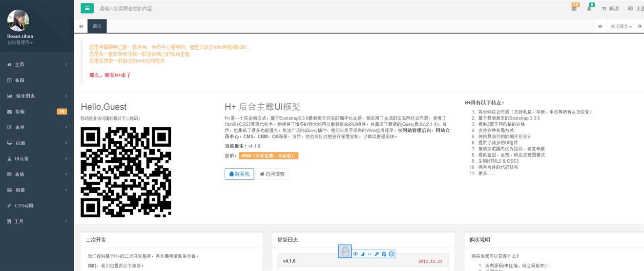
Task: Click the magic wand icon next to CSS动画
Action: pos(9,206)
